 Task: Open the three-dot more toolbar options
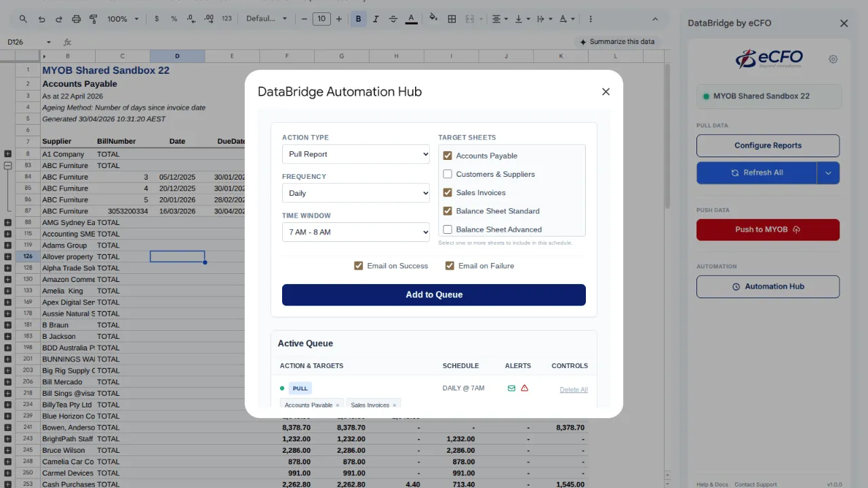coord(591,19)
